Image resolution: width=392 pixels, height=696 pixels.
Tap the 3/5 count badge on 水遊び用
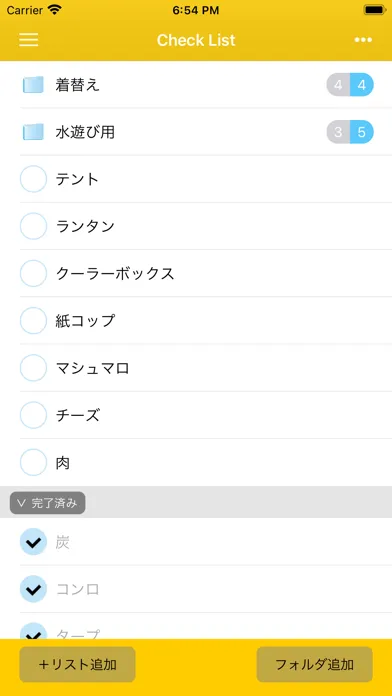[350, 132]
